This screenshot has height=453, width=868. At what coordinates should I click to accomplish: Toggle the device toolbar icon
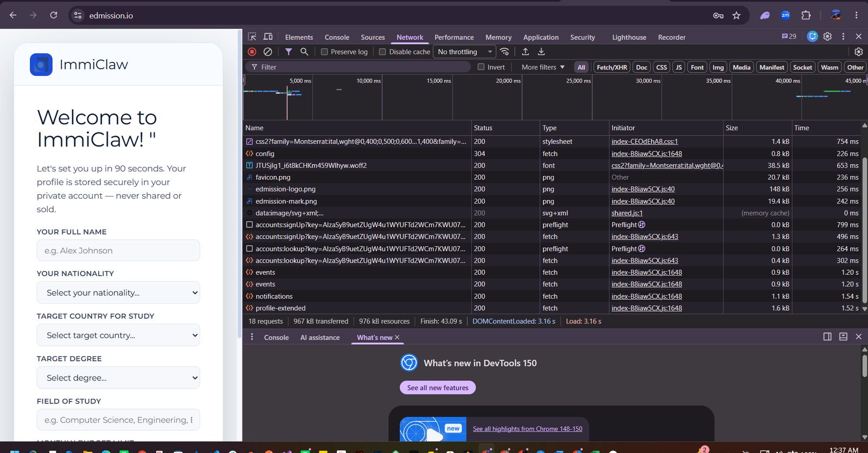[268, 36]
